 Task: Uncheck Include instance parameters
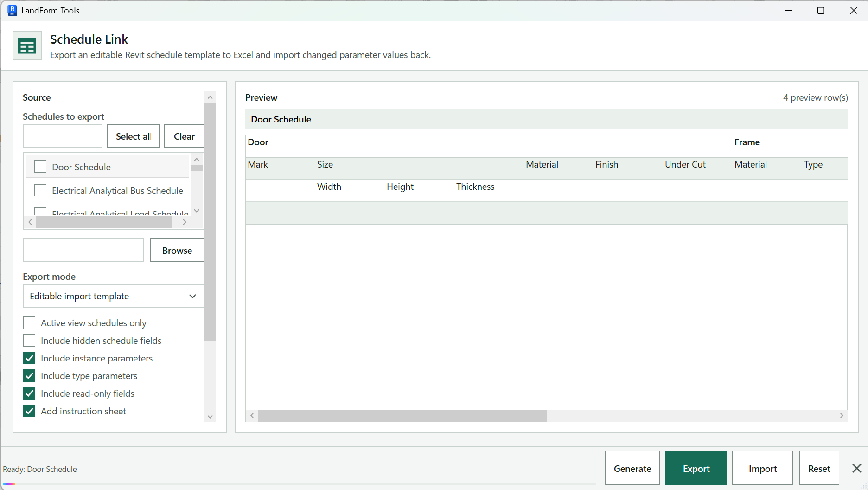[29, 358]
